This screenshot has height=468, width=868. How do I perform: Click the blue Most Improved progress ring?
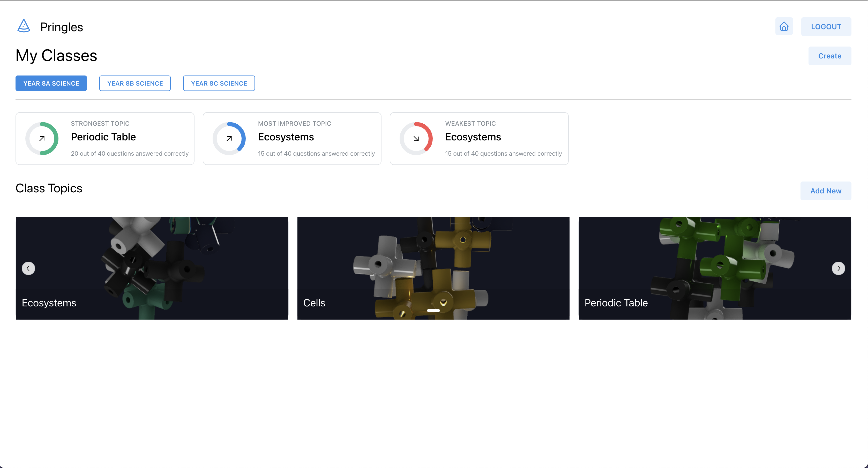tap(229, 139)
